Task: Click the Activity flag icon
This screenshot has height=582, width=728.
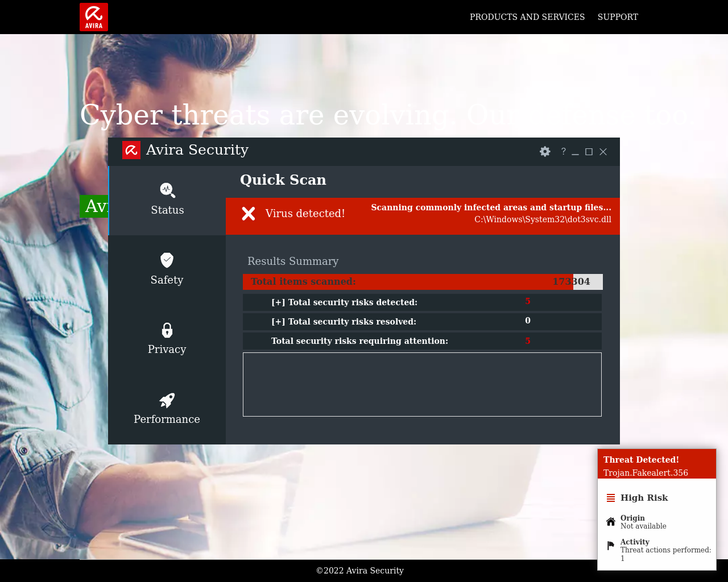Action: coord(611,546)
